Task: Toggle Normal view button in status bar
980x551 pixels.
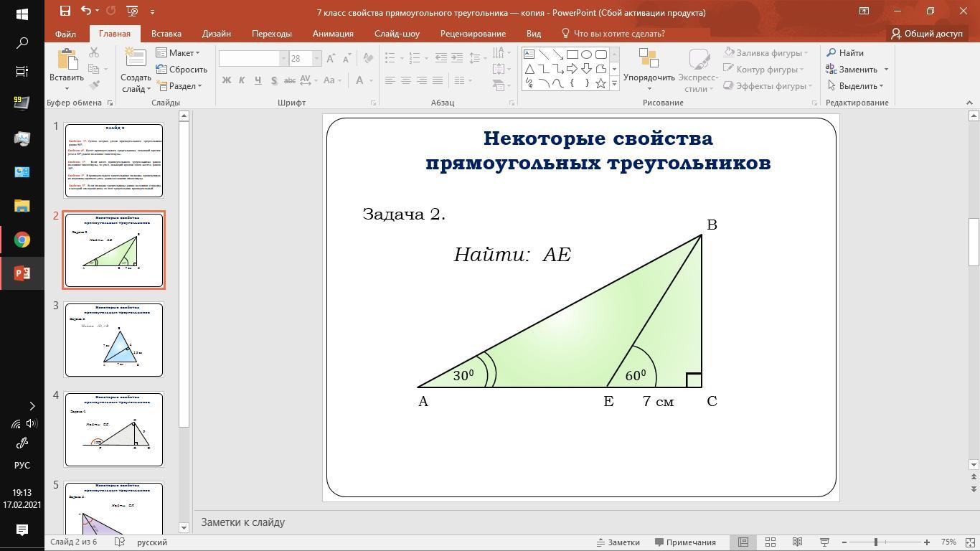Action: [743, 542]
